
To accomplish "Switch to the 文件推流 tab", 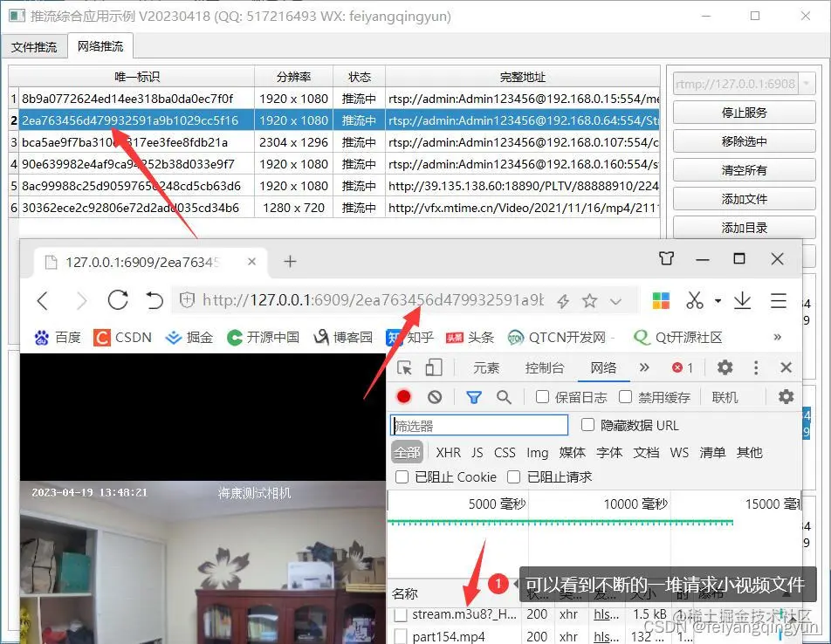I will (x=34, y=46).
